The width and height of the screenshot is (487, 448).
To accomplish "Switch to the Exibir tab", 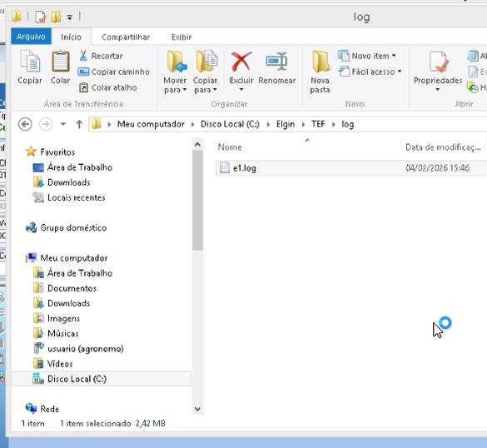I will (x=181, y=37).
